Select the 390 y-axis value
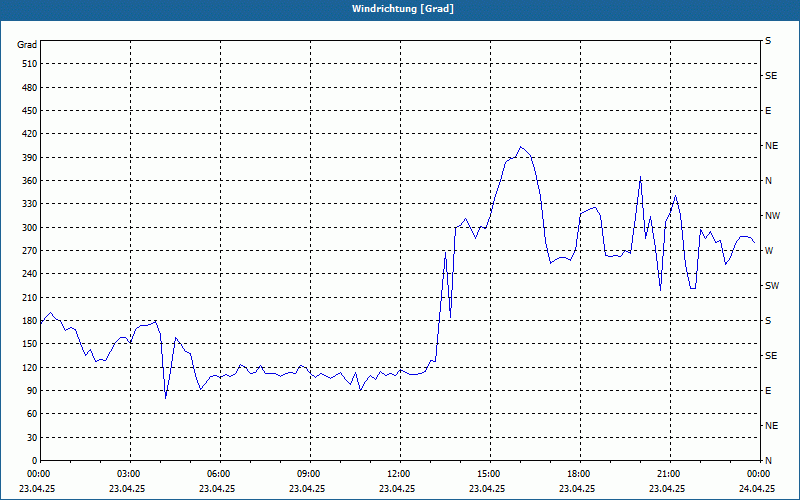 [x=30, y=157]
